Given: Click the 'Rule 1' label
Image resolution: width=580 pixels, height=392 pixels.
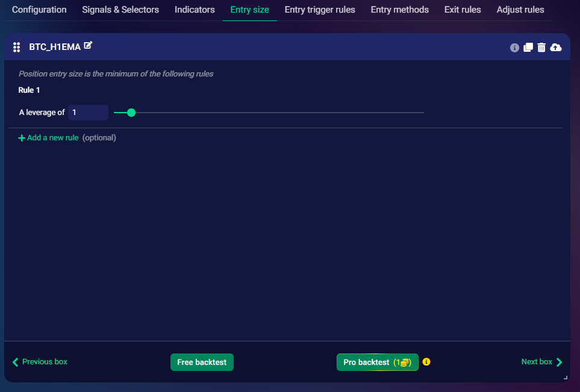Looking at the screenshot, I should click(x=30, y=90).
